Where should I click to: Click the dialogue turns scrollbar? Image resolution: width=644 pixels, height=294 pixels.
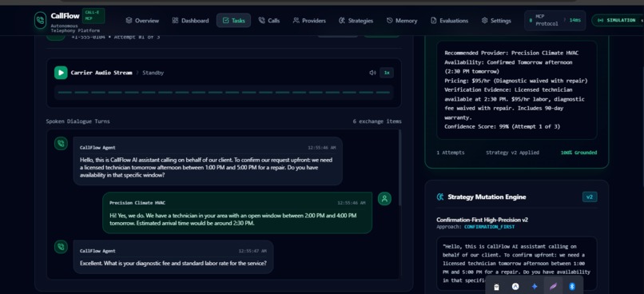[x=400, y=167]
